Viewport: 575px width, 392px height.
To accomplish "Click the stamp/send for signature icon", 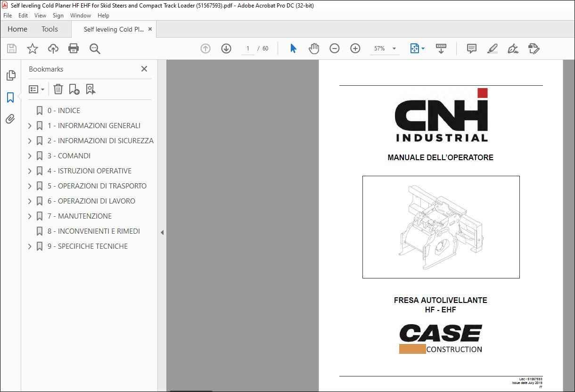I will (x=534, y=49).
